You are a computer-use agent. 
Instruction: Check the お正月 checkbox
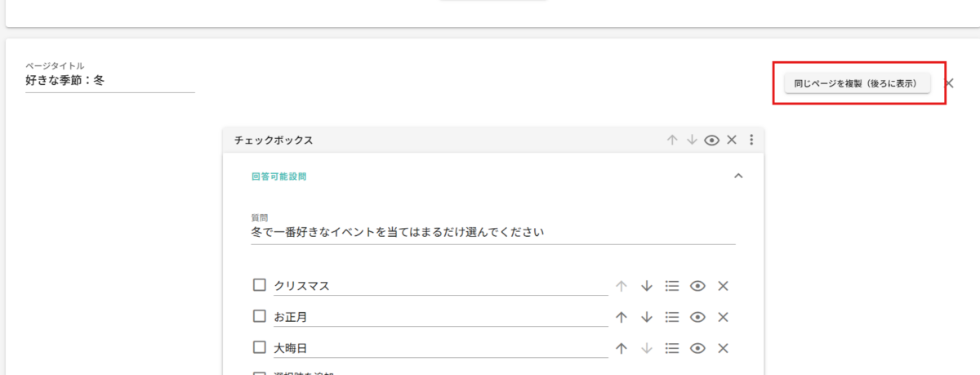(260, 316)
